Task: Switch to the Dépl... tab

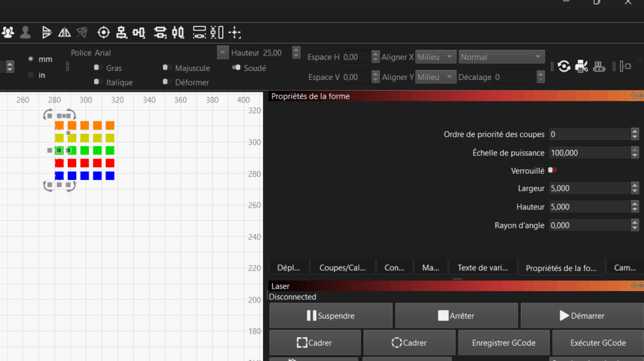Action: 289,267
